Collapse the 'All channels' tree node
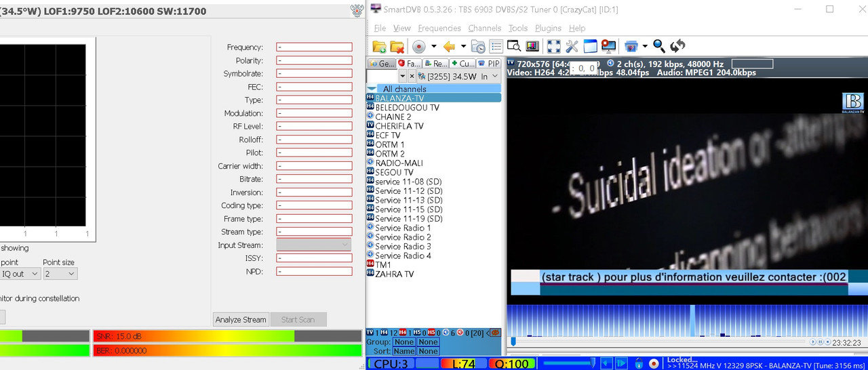 372,89
